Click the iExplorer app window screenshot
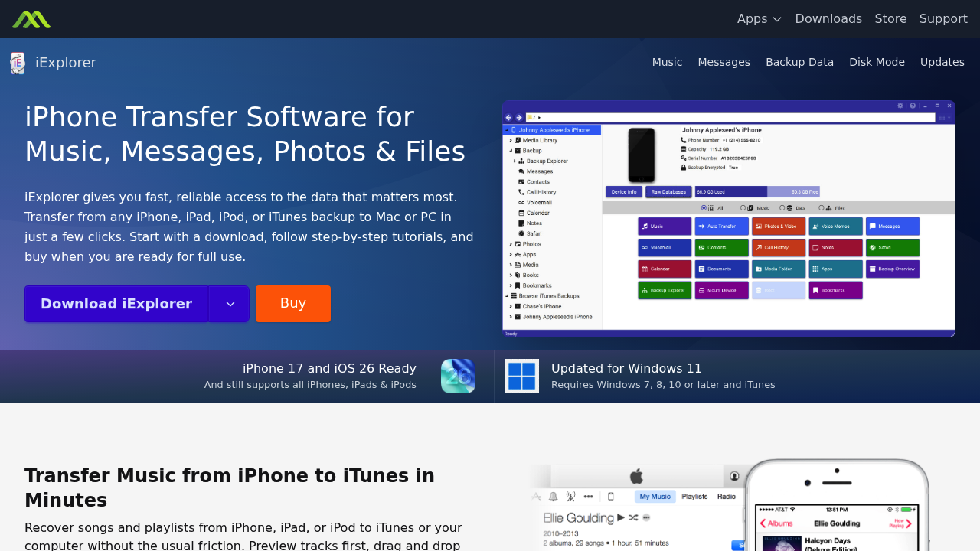Viewport: 980px width, 551px height. point(729,219)
